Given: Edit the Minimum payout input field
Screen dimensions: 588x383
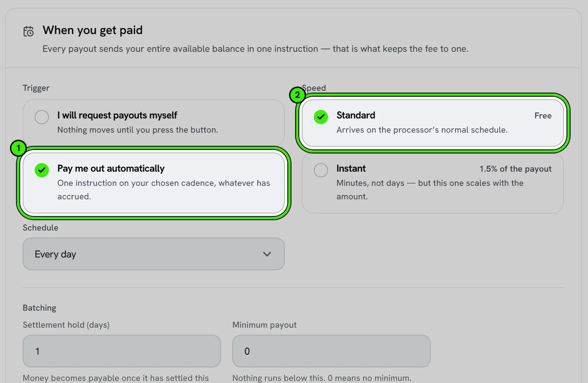Looking at the screenshot, I should coord(332,351).
